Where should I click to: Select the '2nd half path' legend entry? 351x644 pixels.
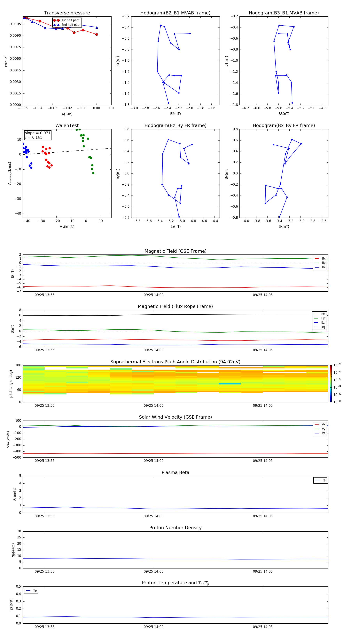[67, 25]
